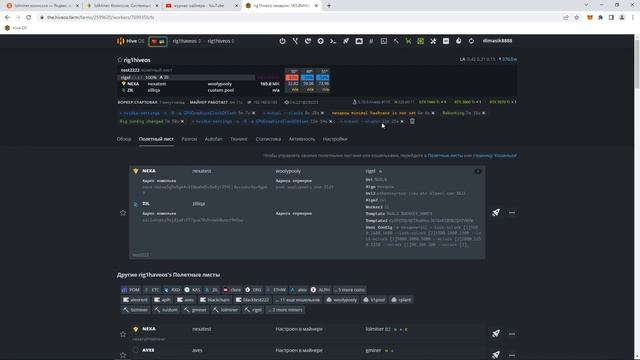Viewport: 640px width, 360px height.
Task: Open the rig1hiveos worker breadcrumb dropdown
Action: click(x=221, y=41)
